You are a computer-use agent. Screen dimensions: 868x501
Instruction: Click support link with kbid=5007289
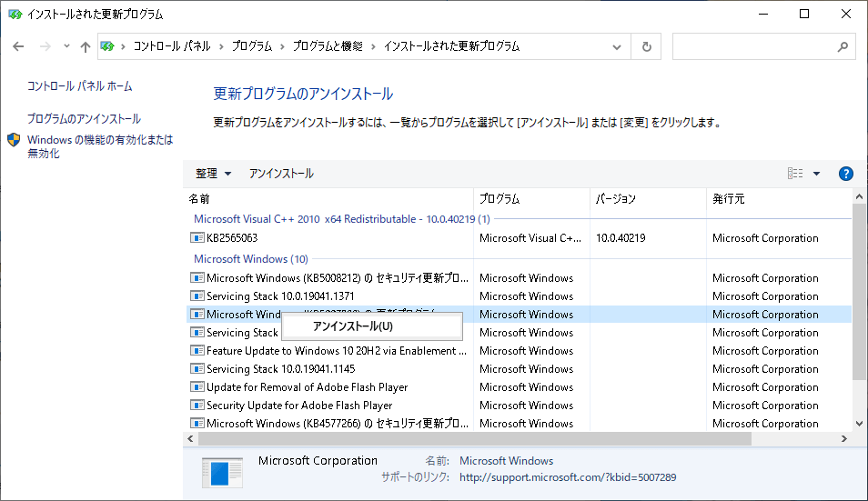pyautogui.click(x=568, y=477)
